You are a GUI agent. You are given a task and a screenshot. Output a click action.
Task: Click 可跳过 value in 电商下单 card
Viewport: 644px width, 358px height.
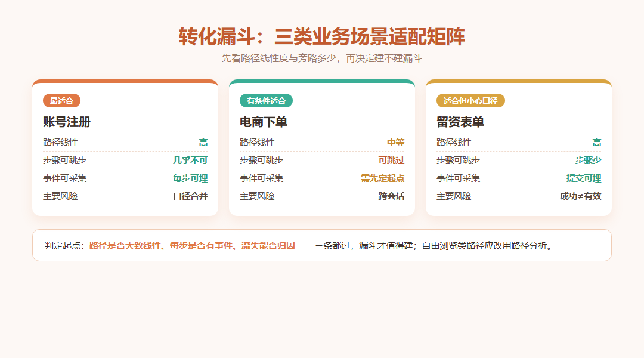(391, 161)
